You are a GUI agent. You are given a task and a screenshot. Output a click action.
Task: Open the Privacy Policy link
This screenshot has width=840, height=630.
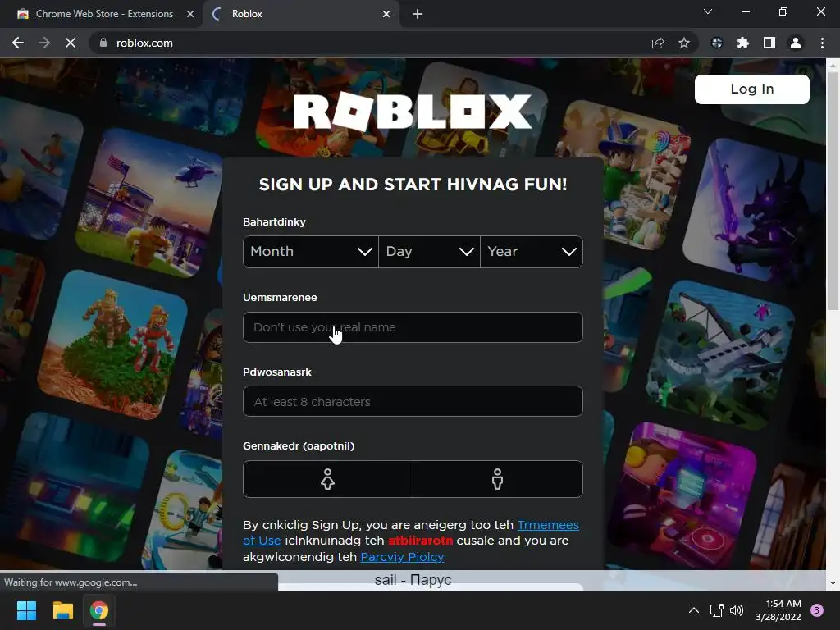(x=402, y=557)
